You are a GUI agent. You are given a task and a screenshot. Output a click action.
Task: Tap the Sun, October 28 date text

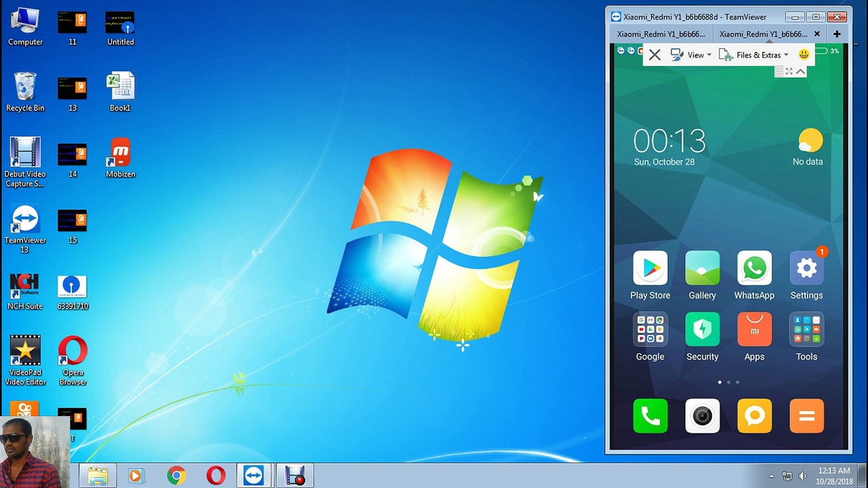664,162
